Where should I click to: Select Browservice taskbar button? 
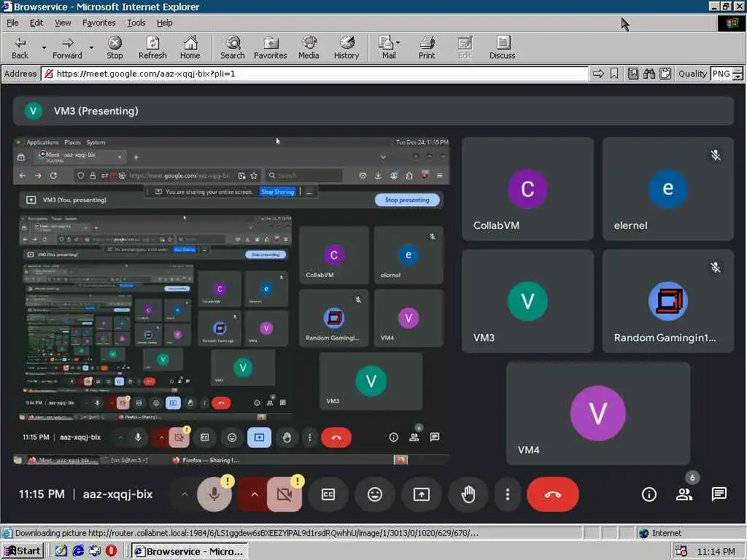pos(190,551)
